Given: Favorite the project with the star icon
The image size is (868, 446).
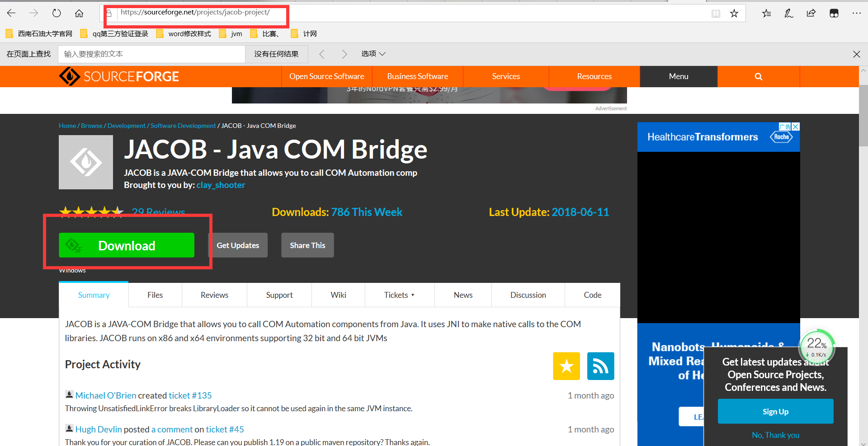Looking at the screenshot, I should click(566, 366).
